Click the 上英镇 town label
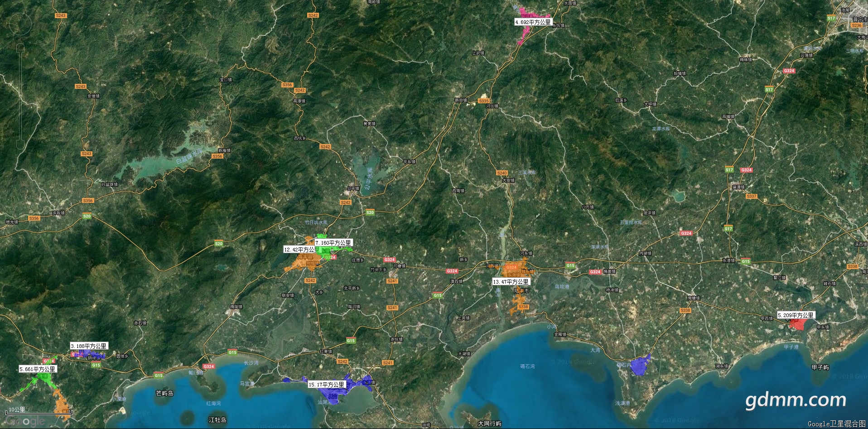Screen dimensions: 868x429 tap(463, 318)
